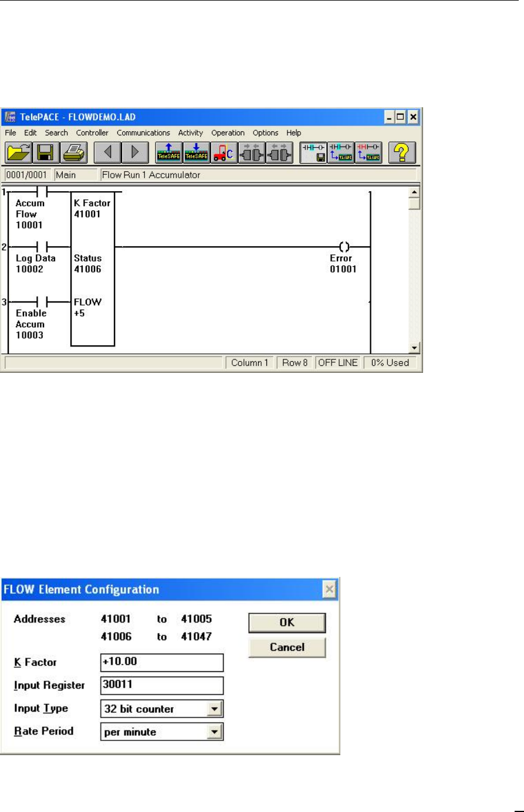Open the Operation menu
This screenshot has width=524, height=812.
click(x=228, y=133)
